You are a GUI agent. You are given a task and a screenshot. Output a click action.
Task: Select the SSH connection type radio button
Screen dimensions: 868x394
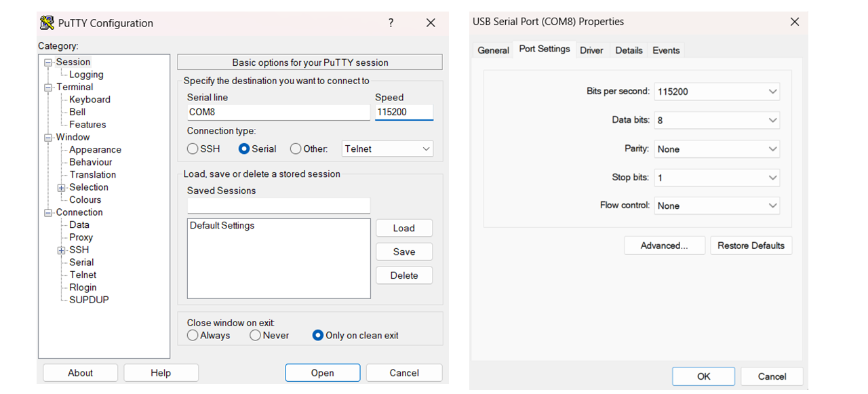click(x=193, y=149)
